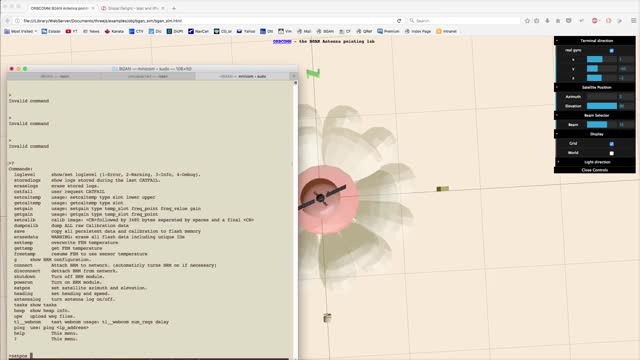
Task: Click the browser Search field
Action: (x=465, y=21)
